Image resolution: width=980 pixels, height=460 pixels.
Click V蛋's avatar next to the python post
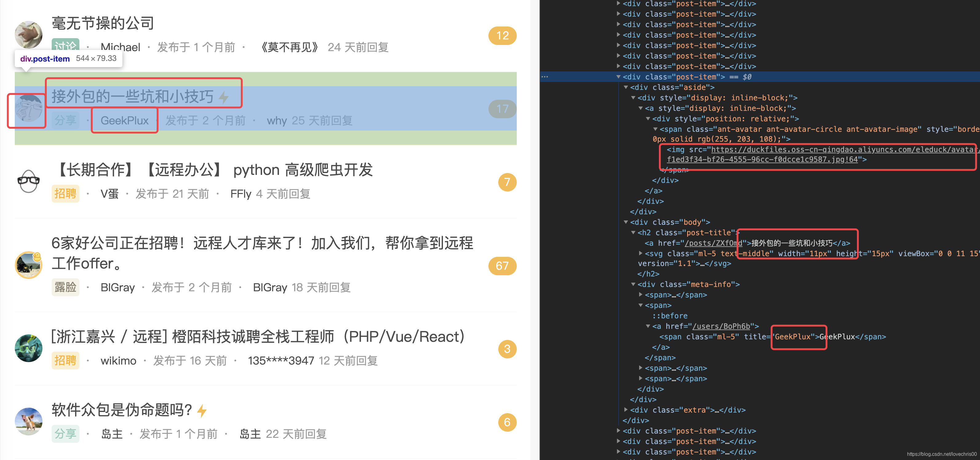tap(29, 182)
